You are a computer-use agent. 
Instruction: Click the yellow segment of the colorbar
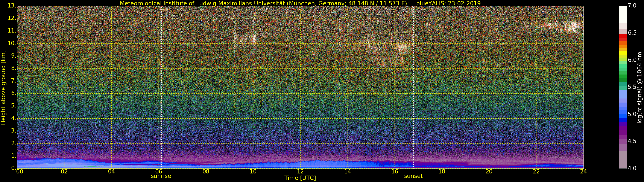623,53
